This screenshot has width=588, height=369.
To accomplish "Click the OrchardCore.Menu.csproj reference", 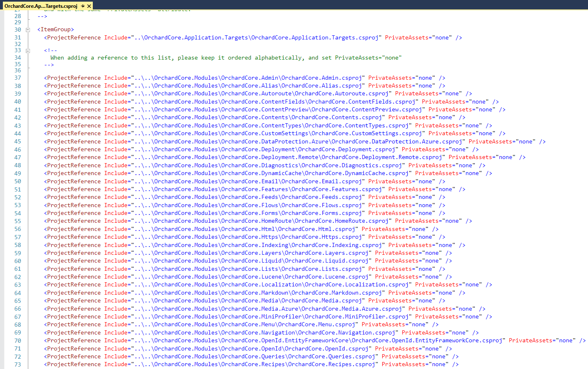I will [x=241, y=325].
